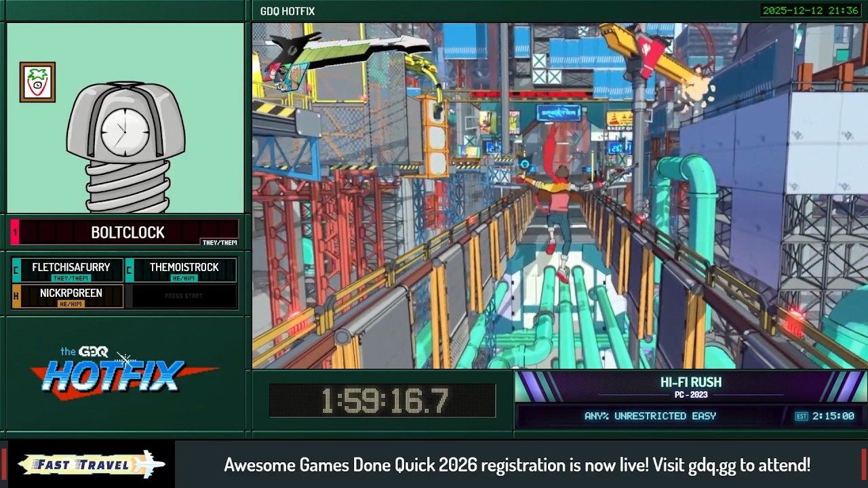Click the blue neon sign above the walkway
Viewport: 868px width, 488px height.
coord(559,112)
